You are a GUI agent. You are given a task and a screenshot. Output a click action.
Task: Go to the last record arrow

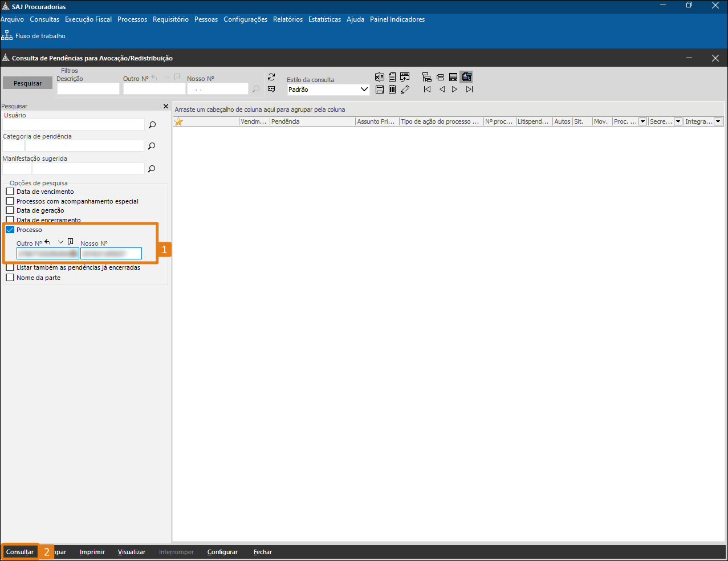tap(469, 90)
